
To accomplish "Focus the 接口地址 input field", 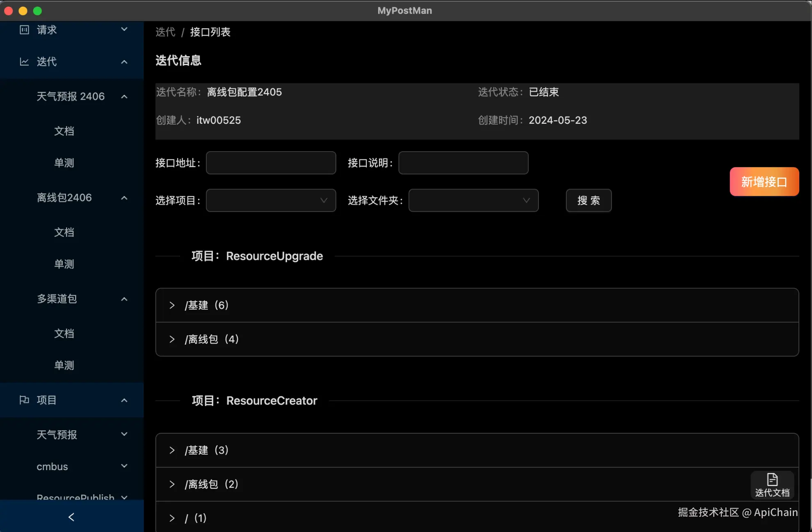I will (271, 163).
